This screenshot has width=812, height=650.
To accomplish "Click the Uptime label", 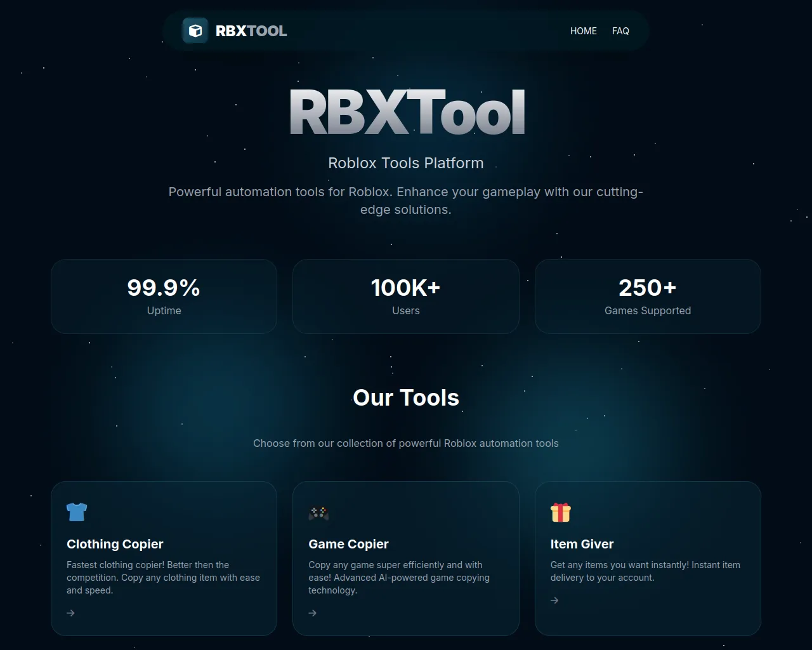I will click(x=164, y=310).
